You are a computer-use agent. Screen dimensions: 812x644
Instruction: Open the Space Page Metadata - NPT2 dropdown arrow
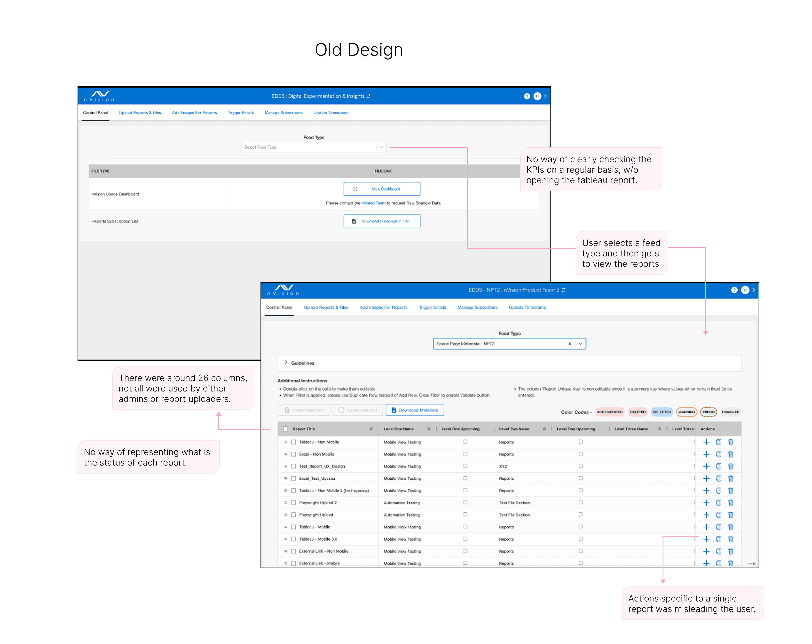click(580, 344)
